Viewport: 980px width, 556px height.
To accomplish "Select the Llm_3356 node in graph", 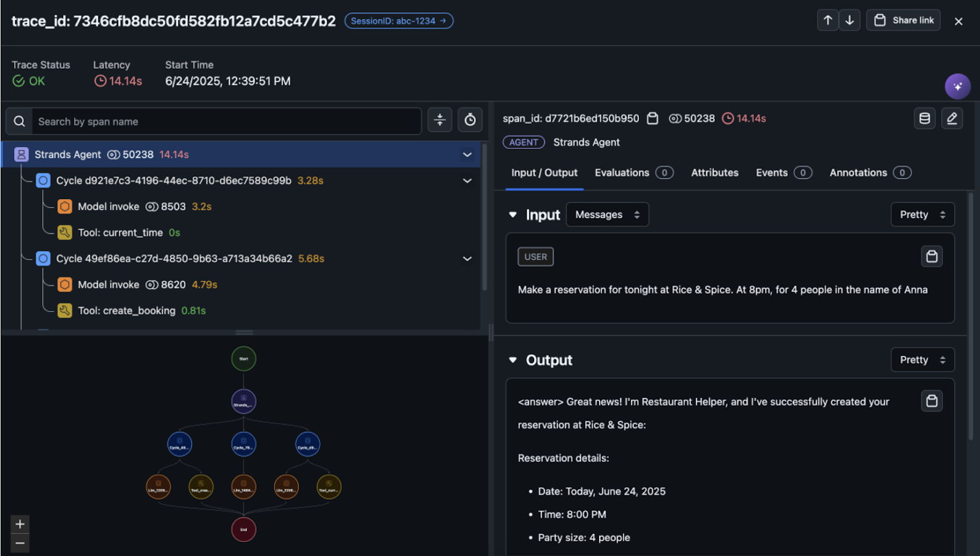I will [286, 487].
